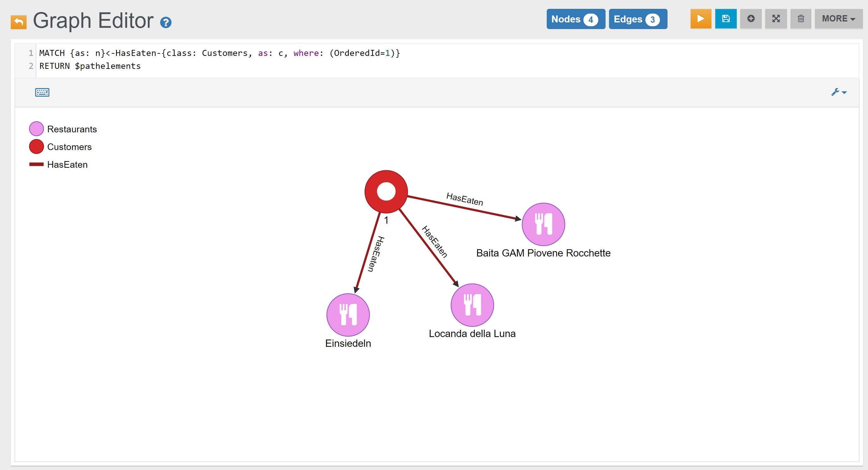Select the Restaurants legend color circle
The image size is (868, 470).
pyautogui.click(x=36, y=129)
